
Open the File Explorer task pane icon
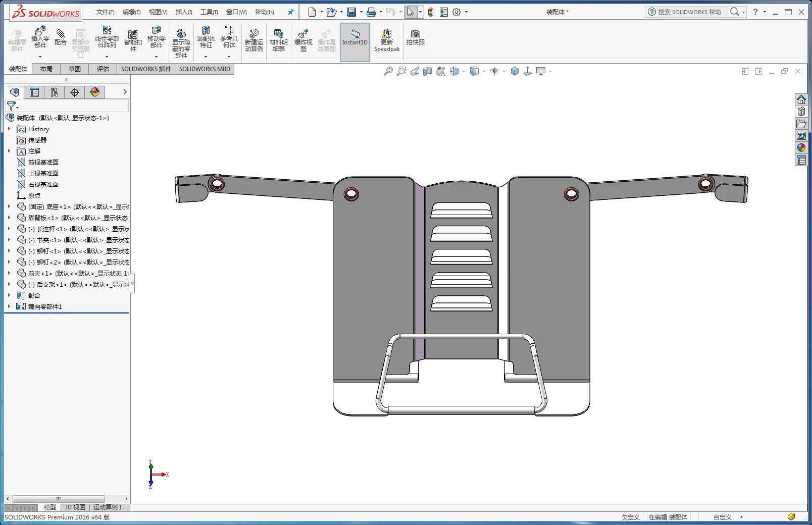tap(801, 124)
